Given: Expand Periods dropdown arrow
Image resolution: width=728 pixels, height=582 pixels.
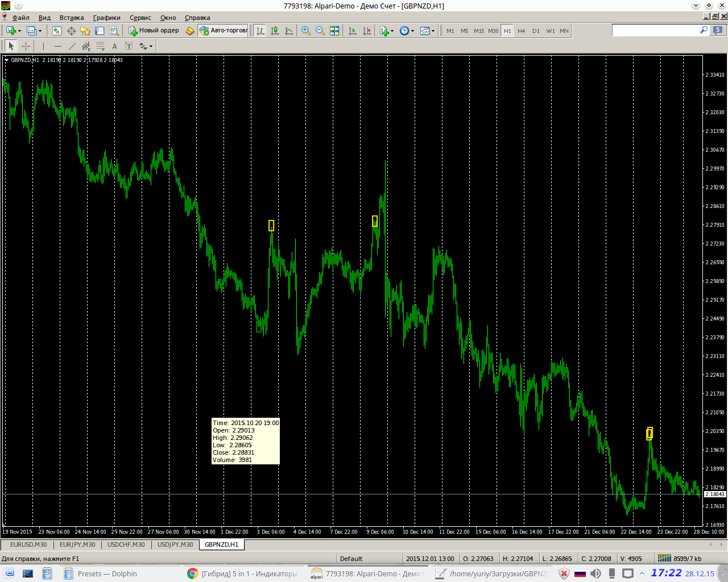Looking at the screenshot, I should 412,31.
